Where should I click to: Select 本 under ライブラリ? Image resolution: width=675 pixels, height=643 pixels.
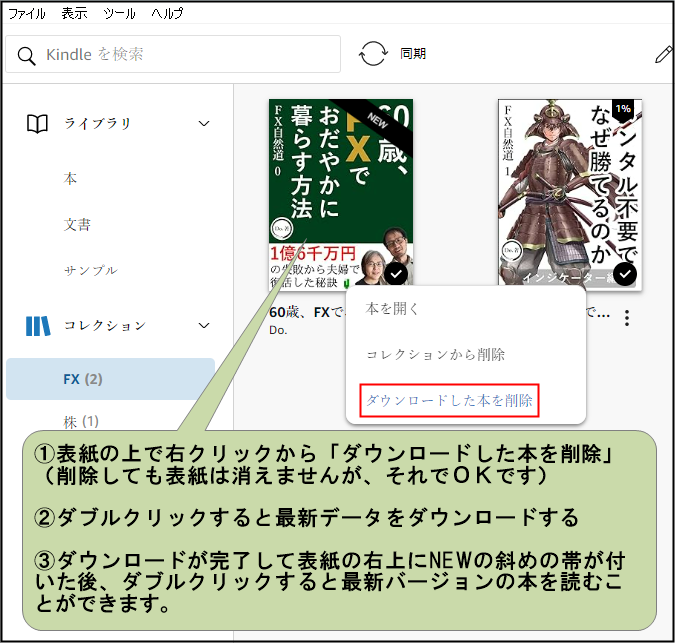[70, 178]
